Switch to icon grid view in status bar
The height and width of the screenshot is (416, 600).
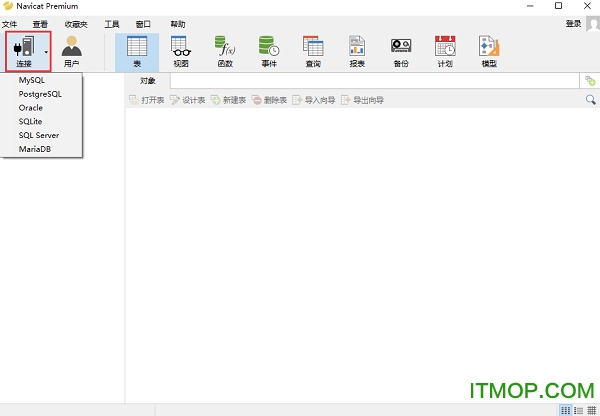pos(565,410)
